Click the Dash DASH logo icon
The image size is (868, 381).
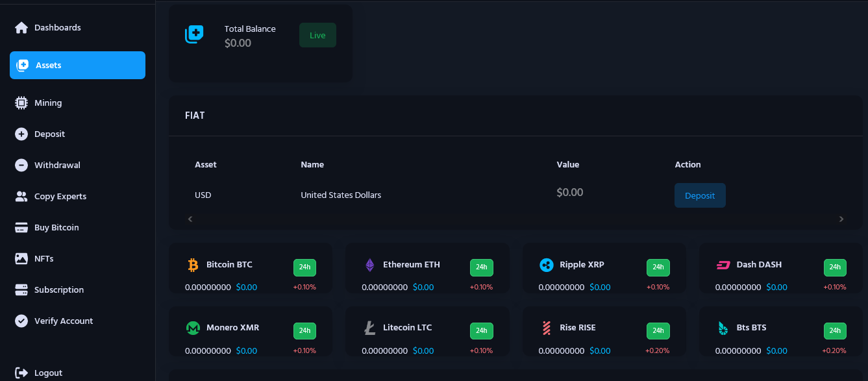pyautogui.click(x=723, y=265)
